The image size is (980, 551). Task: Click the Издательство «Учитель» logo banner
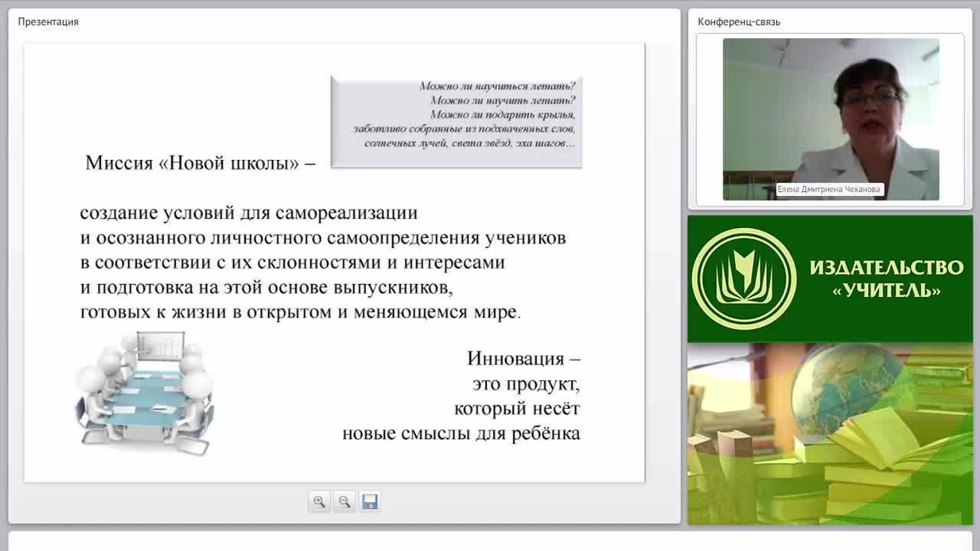coord(830,279)
